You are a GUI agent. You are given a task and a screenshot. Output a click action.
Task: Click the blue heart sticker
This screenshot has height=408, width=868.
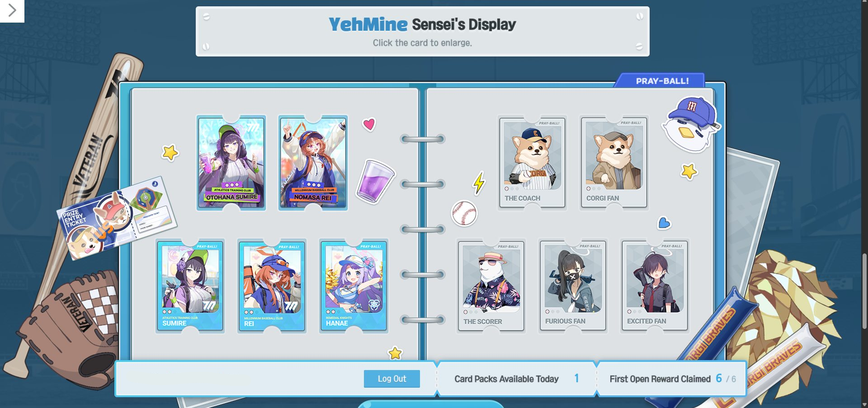point(664,223)
